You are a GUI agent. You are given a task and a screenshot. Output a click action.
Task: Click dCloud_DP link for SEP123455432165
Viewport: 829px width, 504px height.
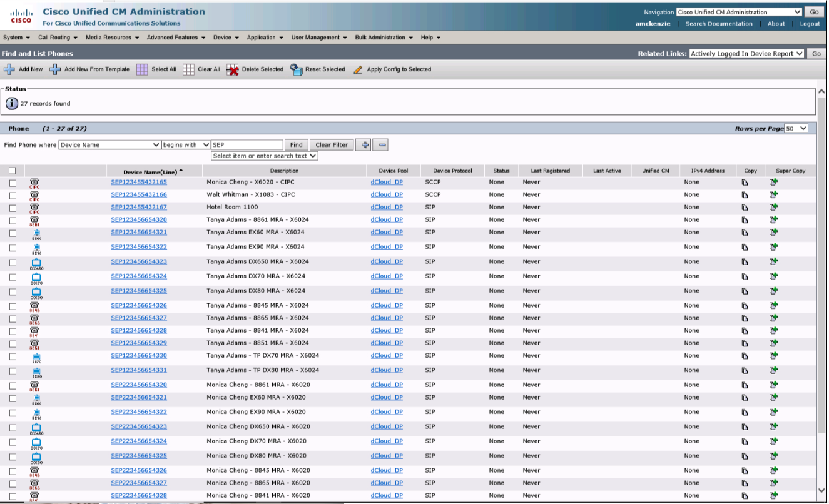pos(387,183)
